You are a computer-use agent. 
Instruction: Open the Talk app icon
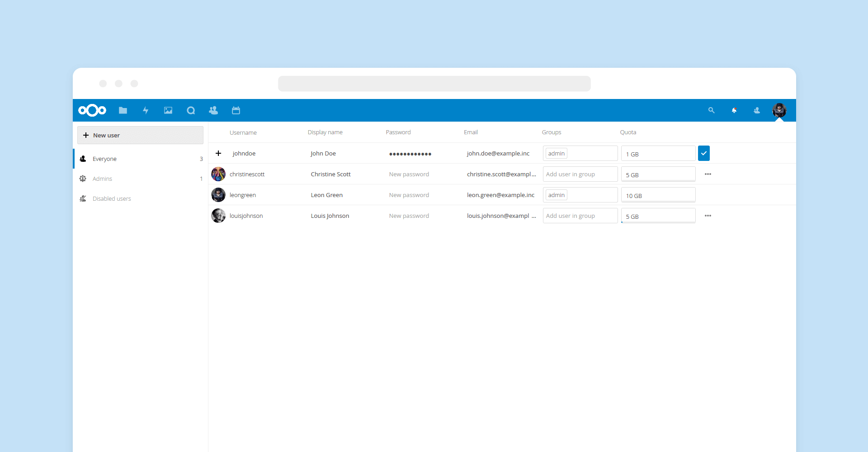(x=190, y=110)
